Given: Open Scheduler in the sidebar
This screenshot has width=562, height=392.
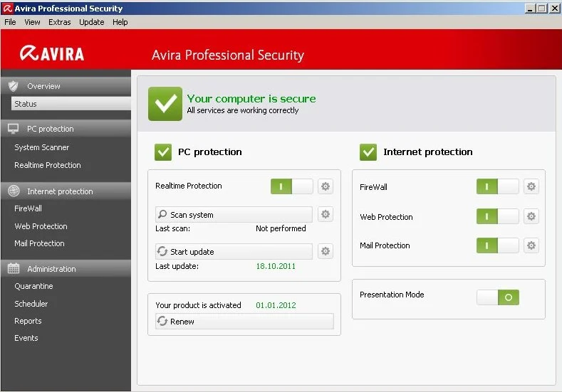Looking at the screenshot, I should coord(31,304).
